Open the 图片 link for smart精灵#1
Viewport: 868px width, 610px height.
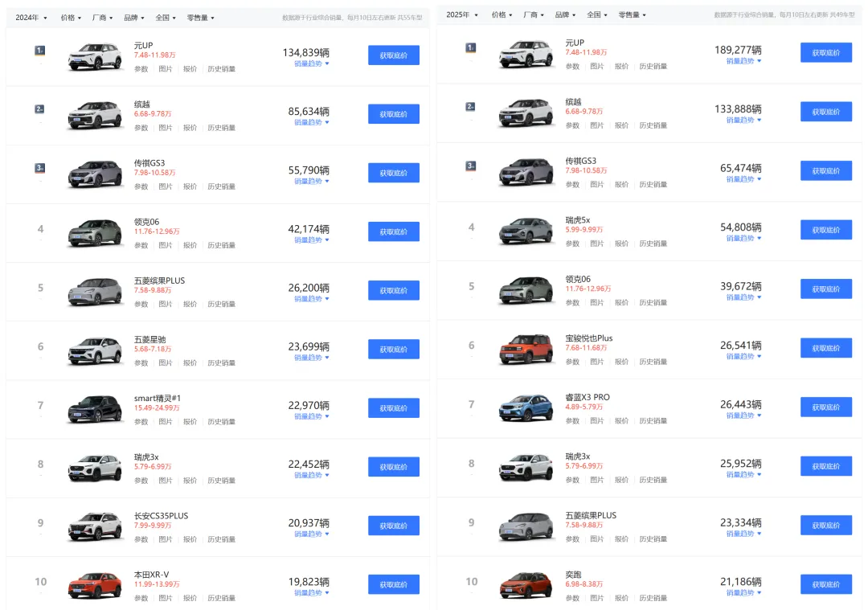[x=166, y=421]
